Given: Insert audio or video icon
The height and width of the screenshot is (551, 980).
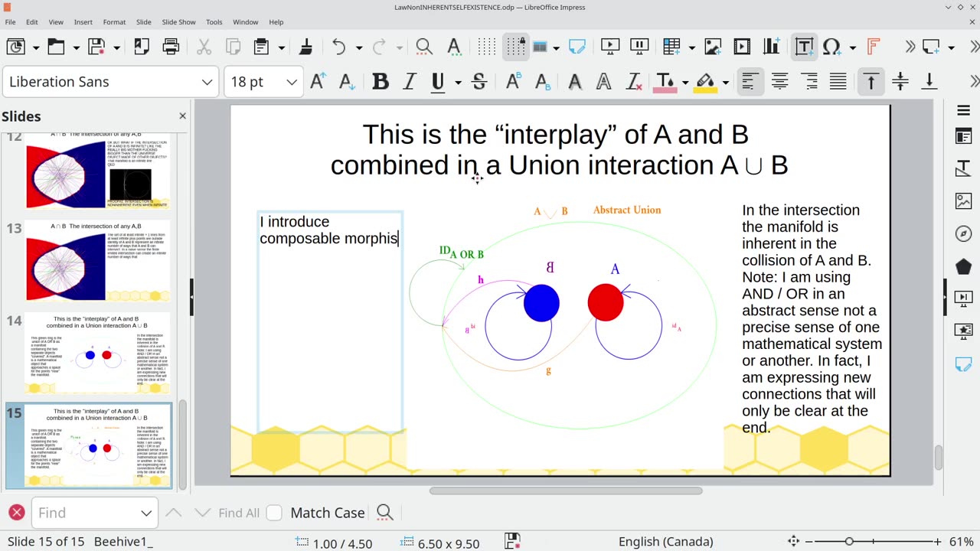Looking at the screenshot, I should (x=742, y=47).
